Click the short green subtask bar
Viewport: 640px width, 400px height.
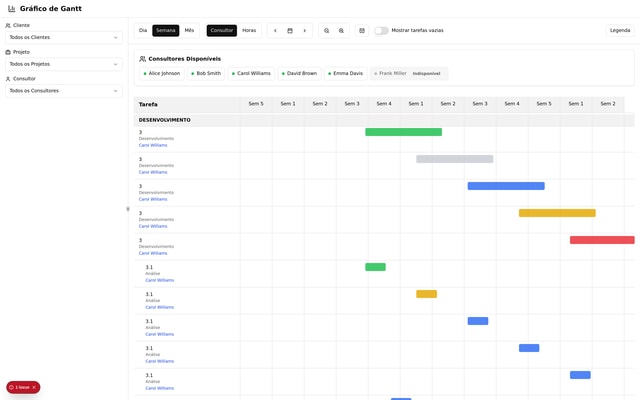click(x=375, y=267)
